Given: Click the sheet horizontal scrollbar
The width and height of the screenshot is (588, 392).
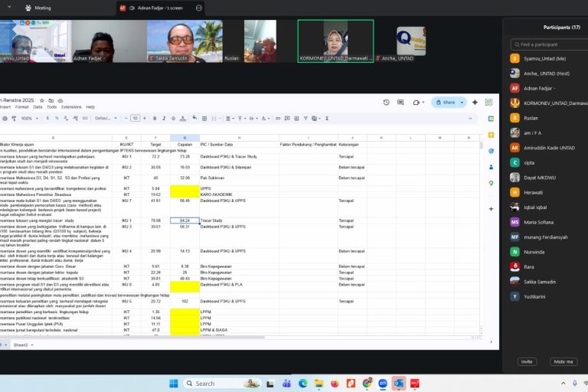Looking at the screenshot, I should (x=133, y=338).
